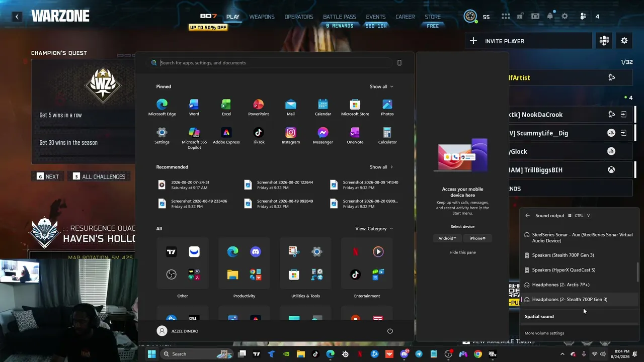Choose Android mobile device option
Viewport: 644px width, 362px height.
447,238
